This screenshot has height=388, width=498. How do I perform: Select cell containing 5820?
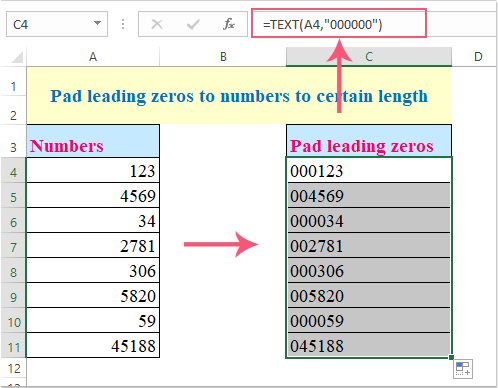[93, 295]
